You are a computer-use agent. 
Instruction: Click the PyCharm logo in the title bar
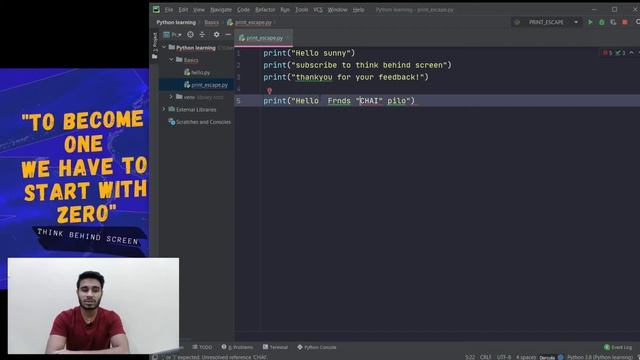(x=156, y=9)
